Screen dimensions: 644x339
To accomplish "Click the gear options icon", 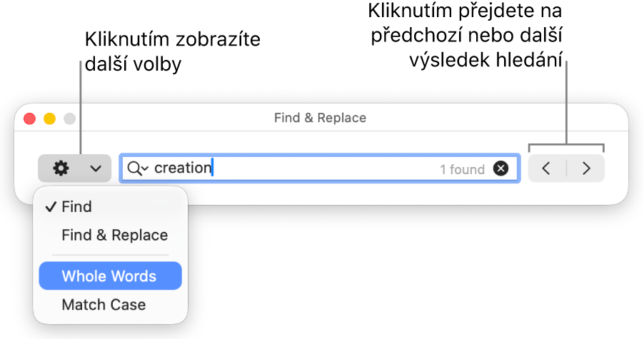I will click(x=61, y=168).
